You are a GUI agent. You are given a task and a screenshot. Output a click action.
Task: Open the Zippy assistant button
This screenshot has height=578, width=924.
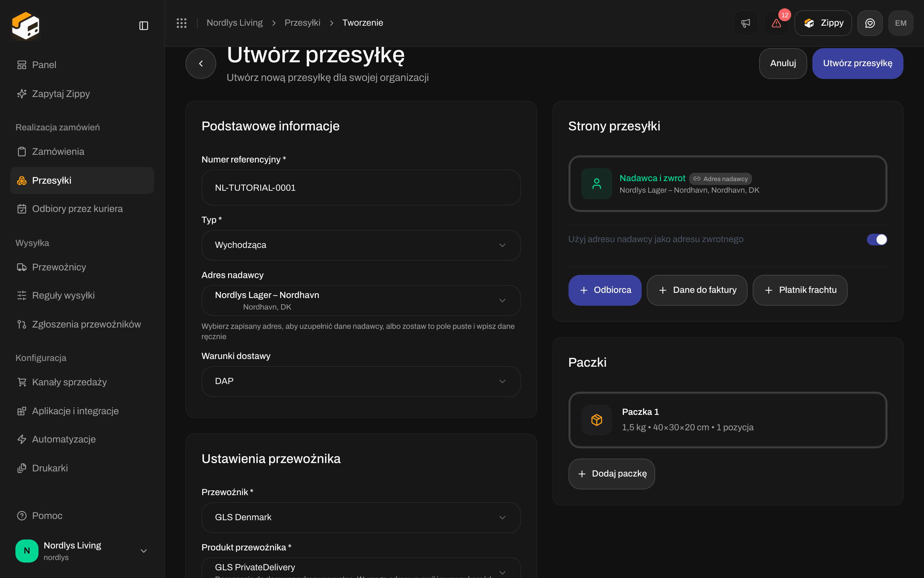coord(823,23)
